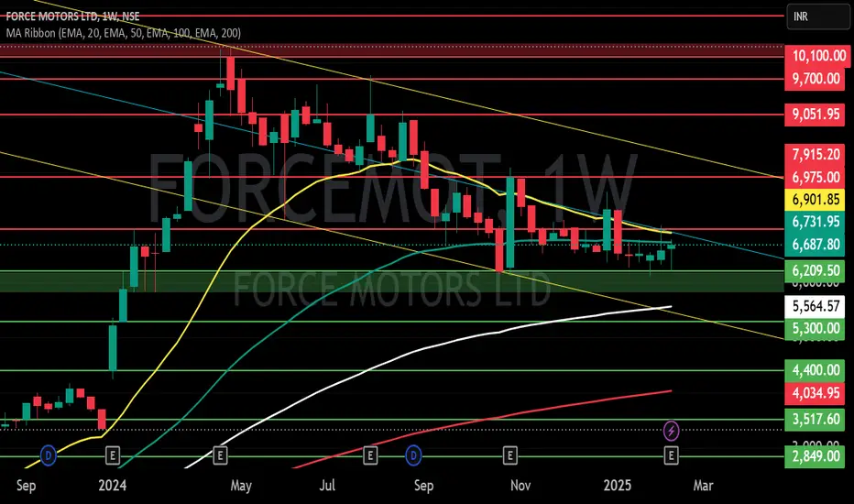Click the green 2,849.00 price label
Viewport: 854px width, 504px height.
pyautogui.click(x=815, y=456)
